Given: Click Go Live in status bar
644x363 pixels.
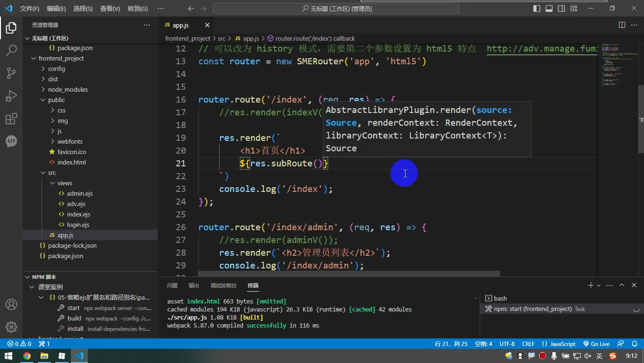Looking at the screenshot, I should tap(596, 344).
